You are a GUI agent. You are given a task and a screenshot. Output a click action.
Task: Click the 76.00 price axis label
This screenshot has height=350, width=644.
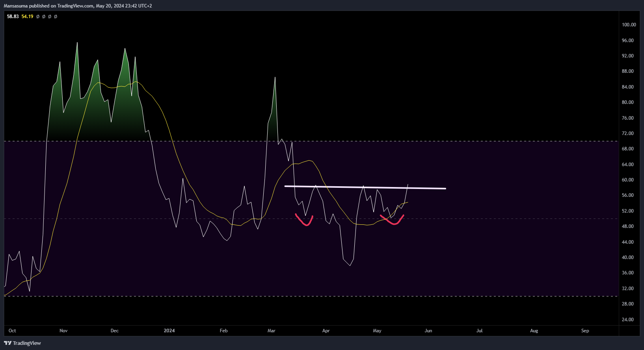[627, 118]
